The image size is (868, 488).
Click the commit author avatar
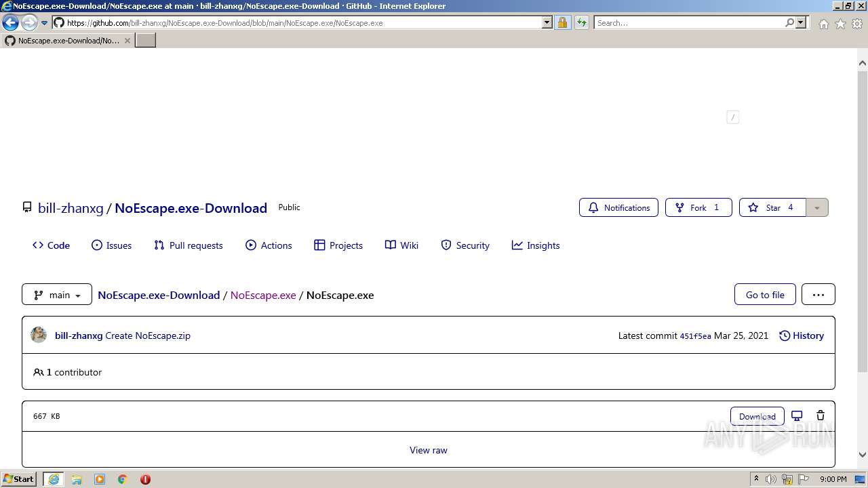pos(39,335)
